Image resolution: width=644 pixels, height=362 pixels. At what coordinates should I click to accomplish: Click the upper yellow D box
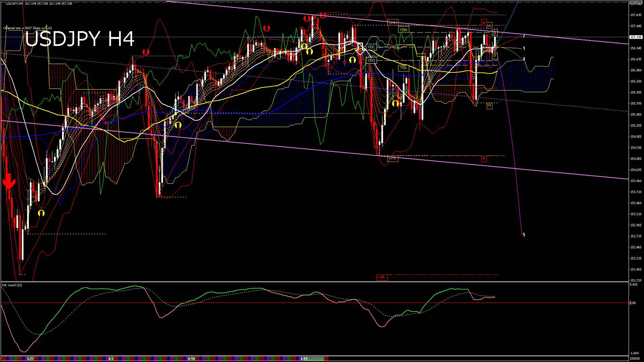[x=495, y=33]
